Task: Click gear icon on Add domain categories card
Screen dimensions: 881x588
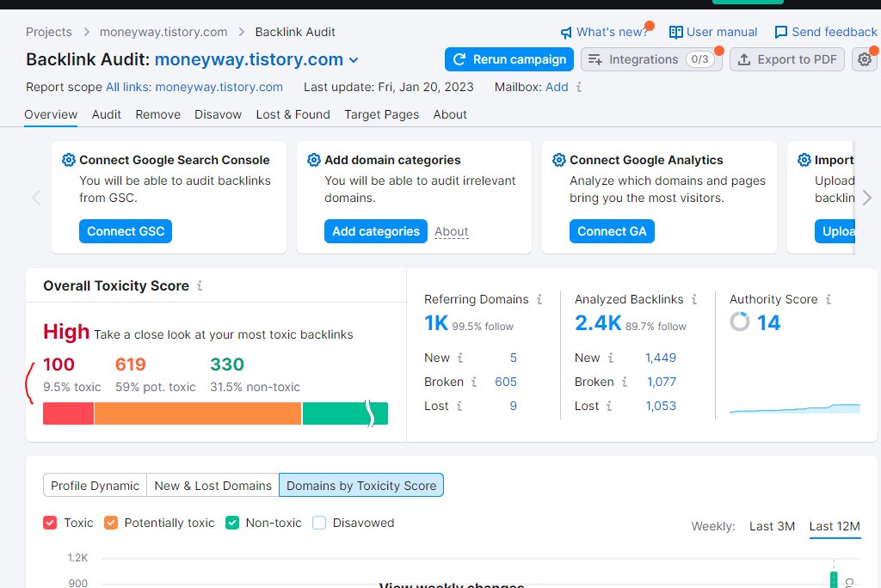Action: click(313, 160)
